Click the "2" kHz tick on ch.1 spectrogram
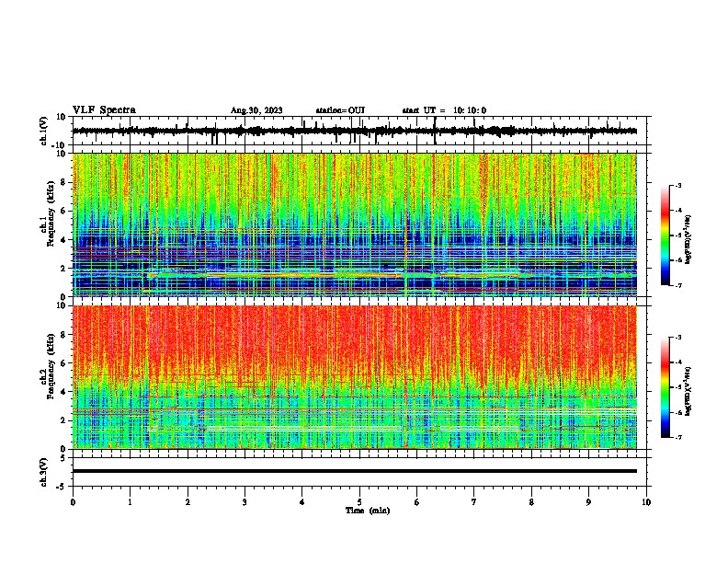The height and width of the screenshot is (563, 728). pos(63,269)
